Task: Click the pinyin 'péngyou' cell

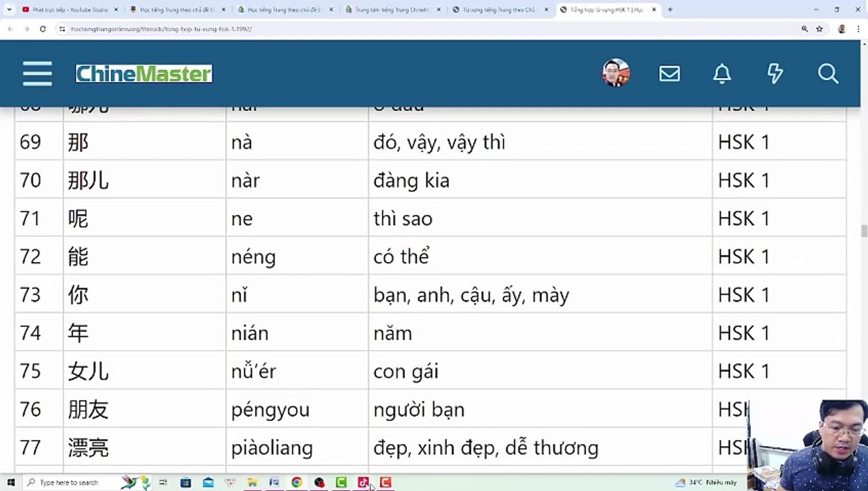Action: pyautogui.click(x=297, y=409)
